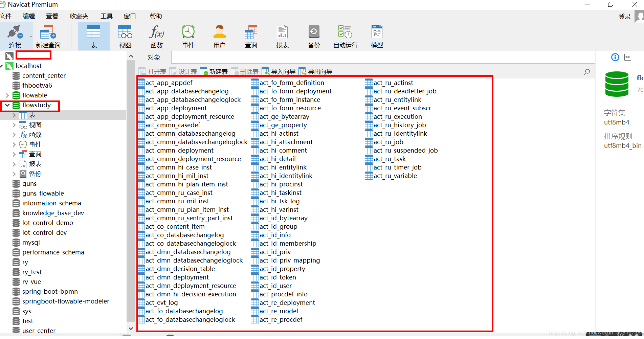Open the 用户 users toolbar icon
This screenshot has width=644, height=339.
219,36
